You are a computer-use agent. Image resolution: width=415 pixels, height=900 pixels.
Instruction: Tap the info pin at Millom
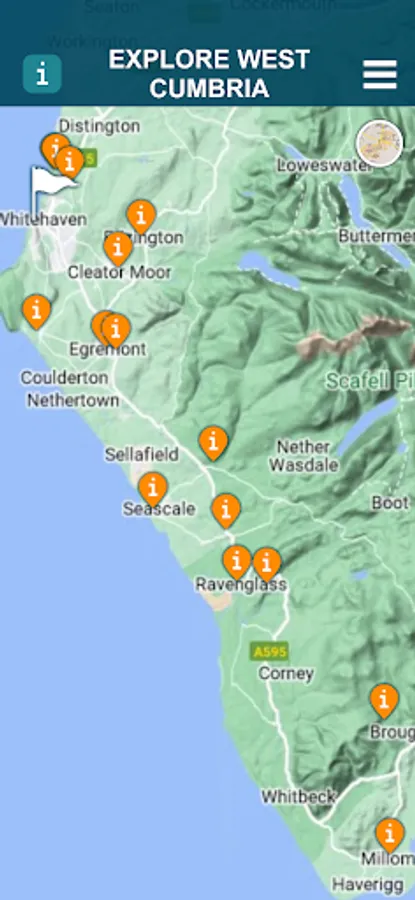coord(390,835)
